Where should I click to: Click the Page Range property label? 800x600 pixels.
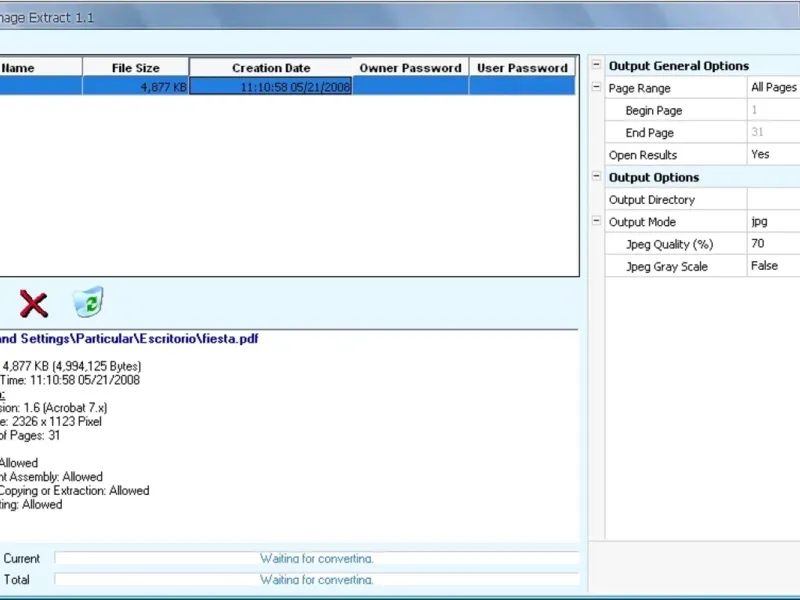[639, 88]
